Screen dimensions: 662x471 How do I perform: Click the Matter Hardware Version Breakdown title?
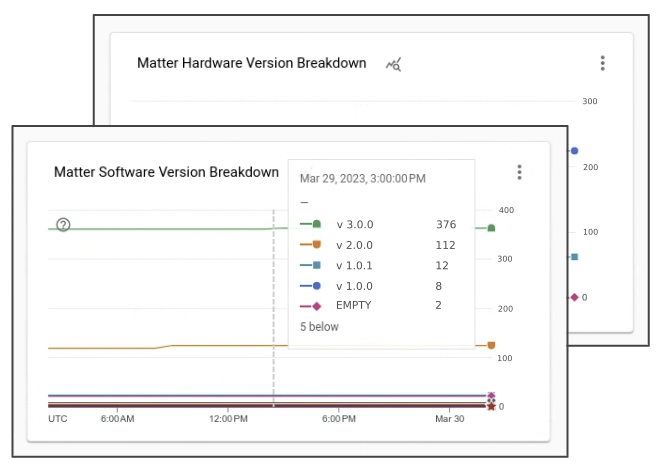[x=252, y=63]
